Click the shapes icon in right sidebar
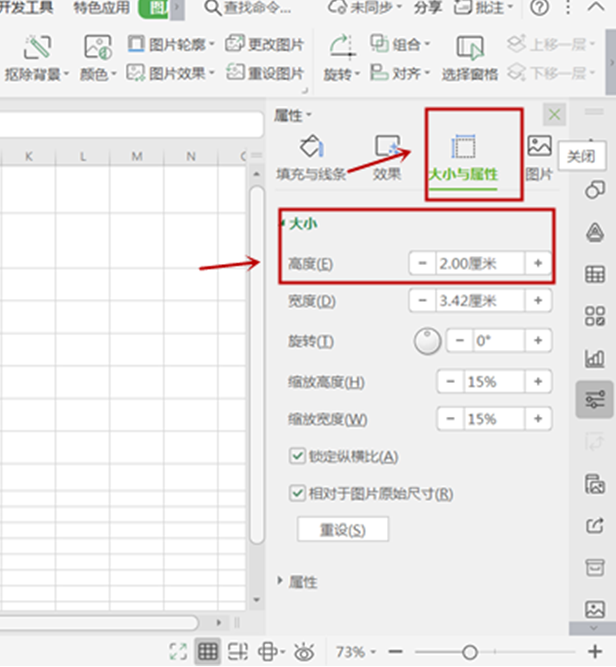616x667 pixels. [x=595, y=190]
